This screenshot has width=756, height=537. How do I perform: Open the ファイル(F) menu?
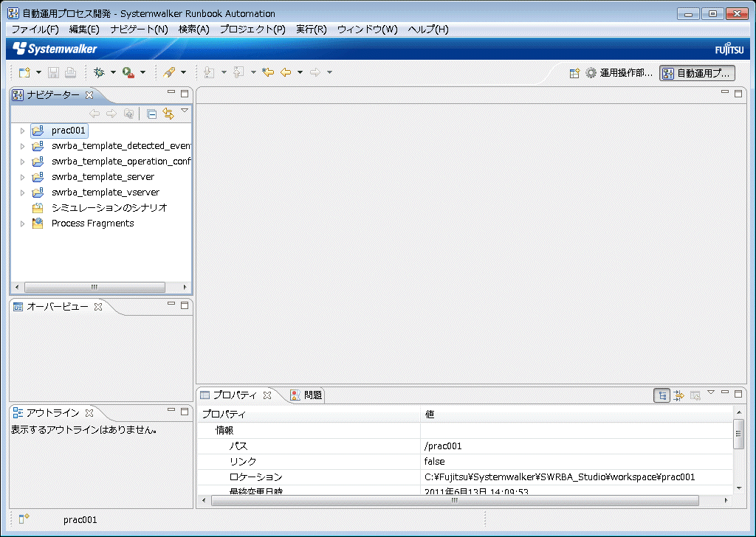pos(35,30)
